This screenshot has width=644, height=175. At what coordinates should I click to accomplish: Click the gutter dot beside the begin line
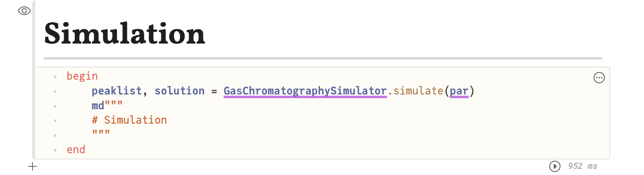[55, 76]
